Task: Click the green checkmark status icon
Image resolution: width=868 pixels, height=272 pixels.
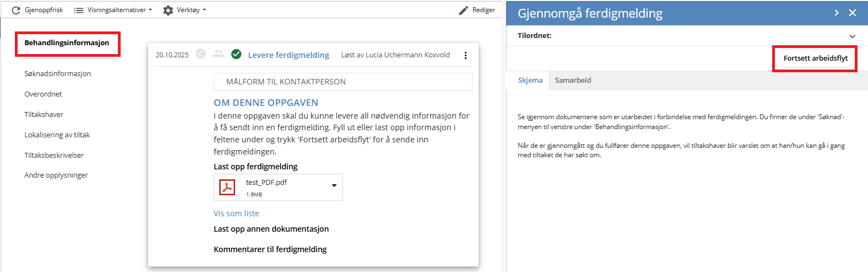Action: (236, 54)
